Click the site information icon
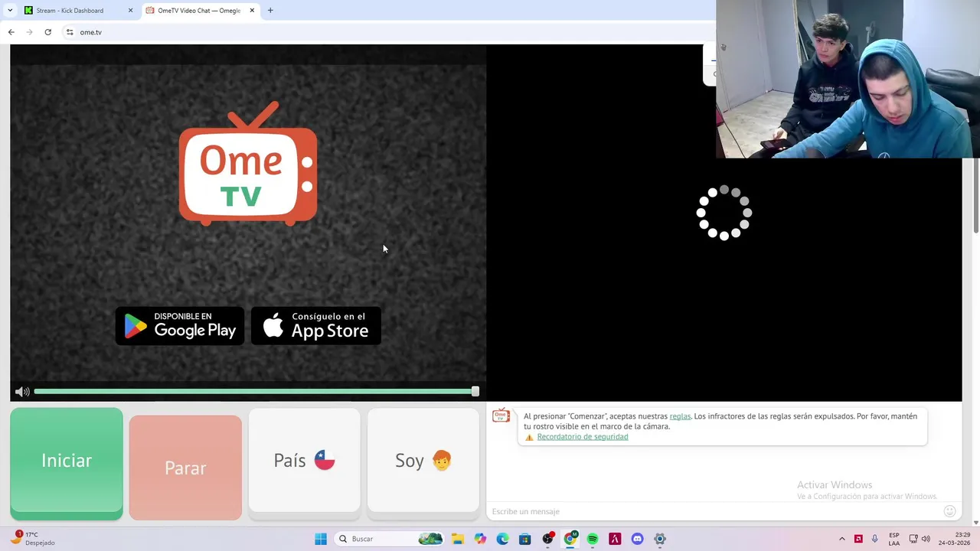This screenshot has height=551, width=980. [70, 32]
